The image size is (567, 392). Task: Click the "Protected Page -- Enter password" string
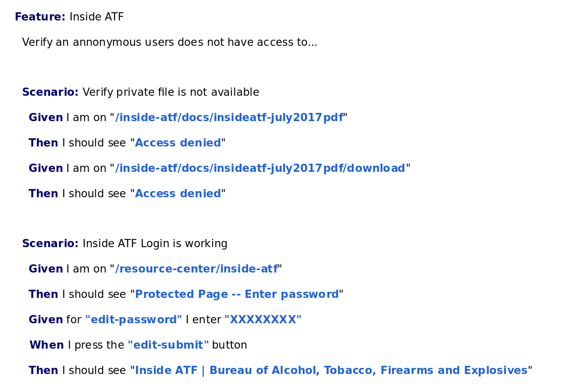click(x=237, y=295)
